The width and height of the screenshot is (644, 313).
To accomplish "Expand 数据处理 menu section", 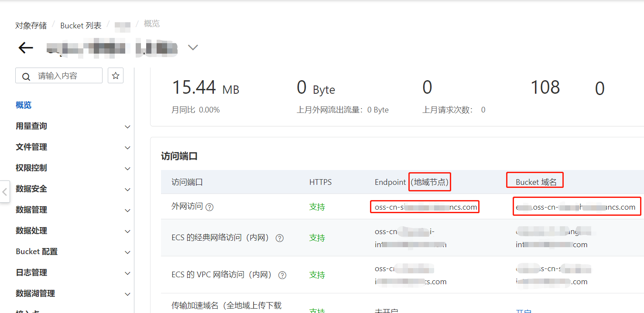I will 73,231.
